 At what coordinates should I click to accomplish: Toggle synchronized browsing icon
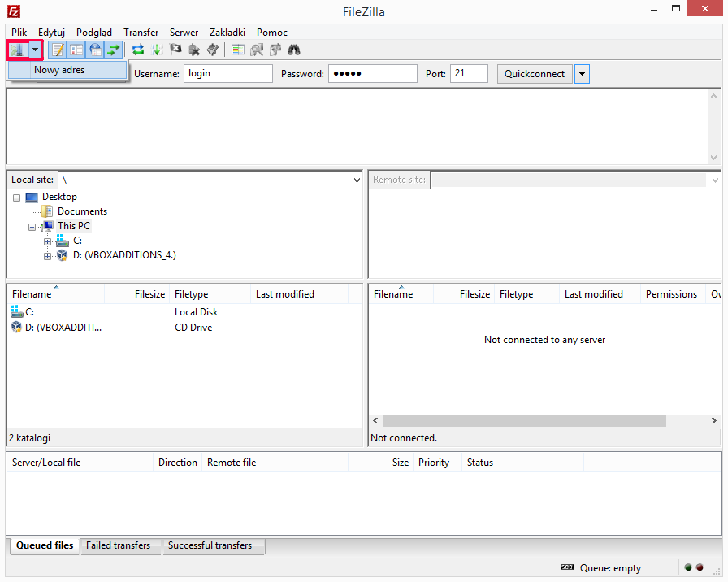[275, 50]
